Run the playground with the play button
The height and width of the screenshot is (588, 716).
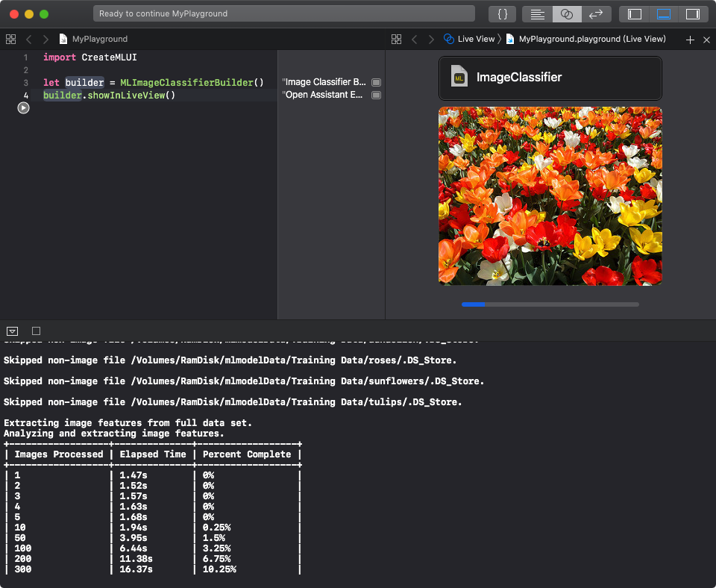[23, 107]
